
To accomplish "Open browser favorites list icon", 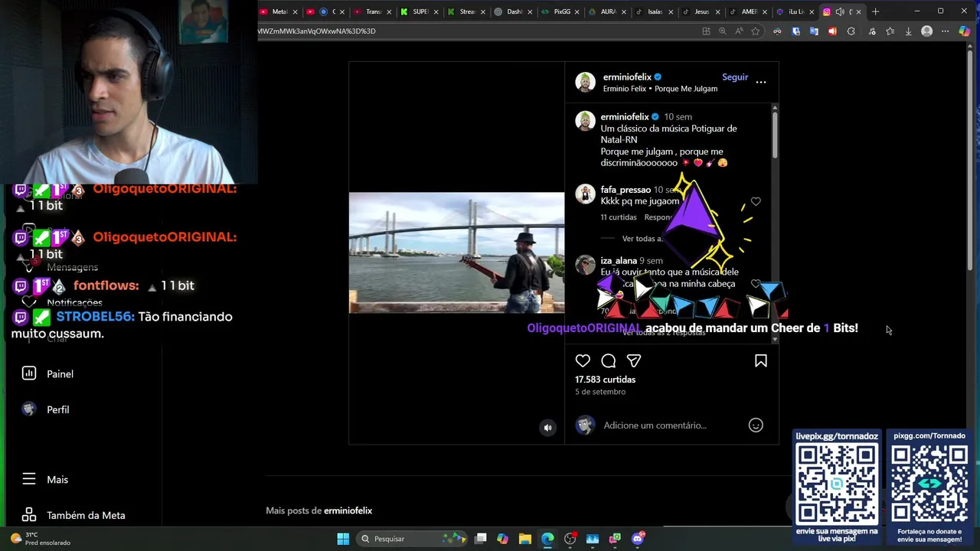I will coord(890,31).
